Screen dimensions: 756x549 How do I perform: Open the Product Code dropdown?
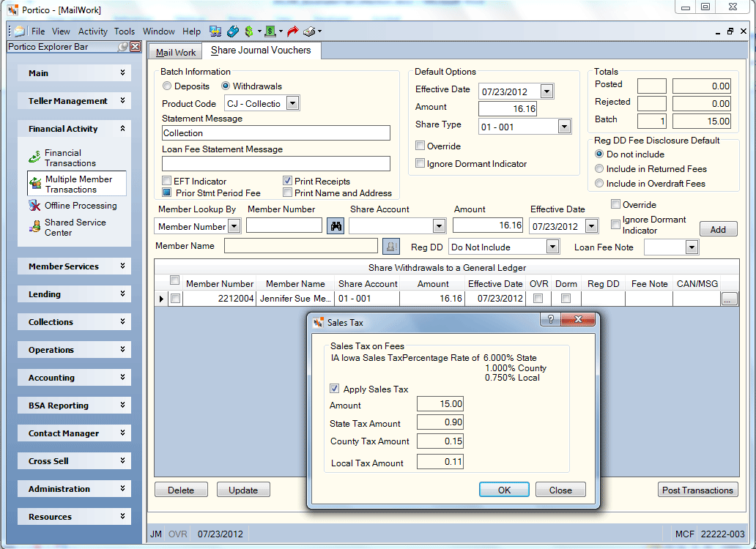[293, 103]
